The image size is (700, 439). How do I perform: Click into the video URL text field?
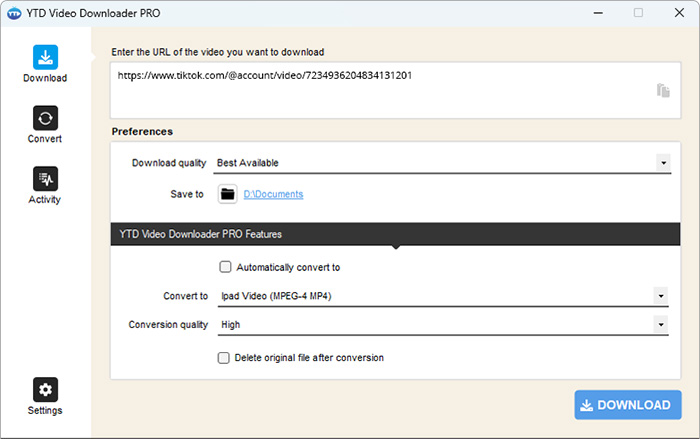tap(395, 90)
